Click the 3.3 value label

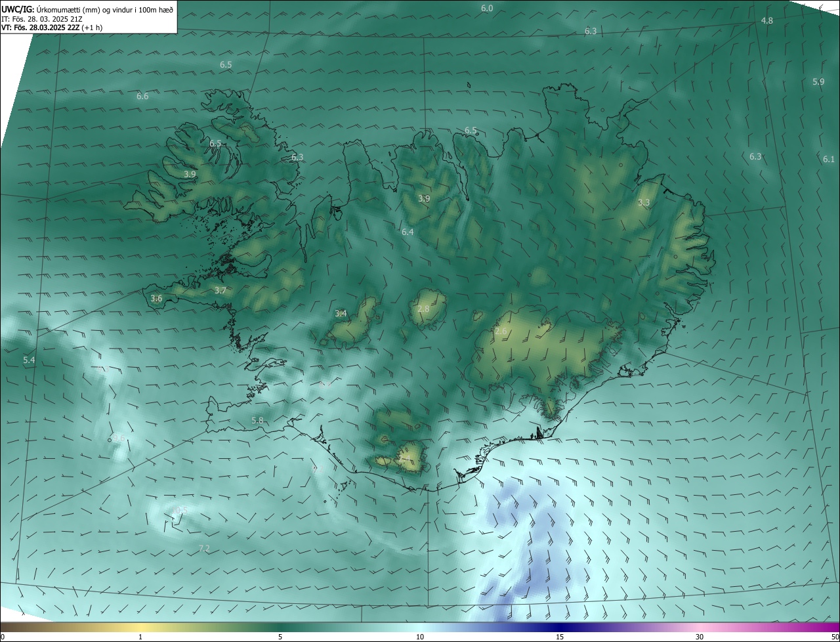tap(644, 203)
